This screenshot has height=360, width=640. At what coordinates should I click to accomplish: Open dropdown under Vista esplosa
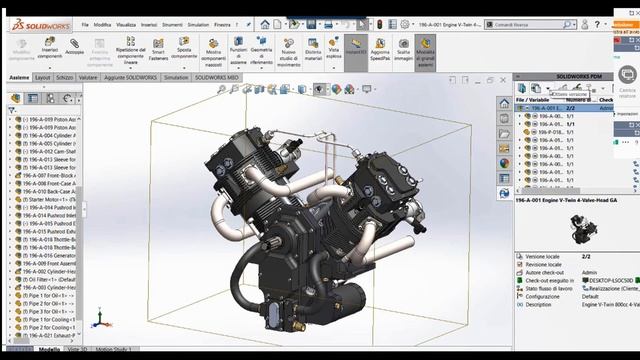[333, 68]
